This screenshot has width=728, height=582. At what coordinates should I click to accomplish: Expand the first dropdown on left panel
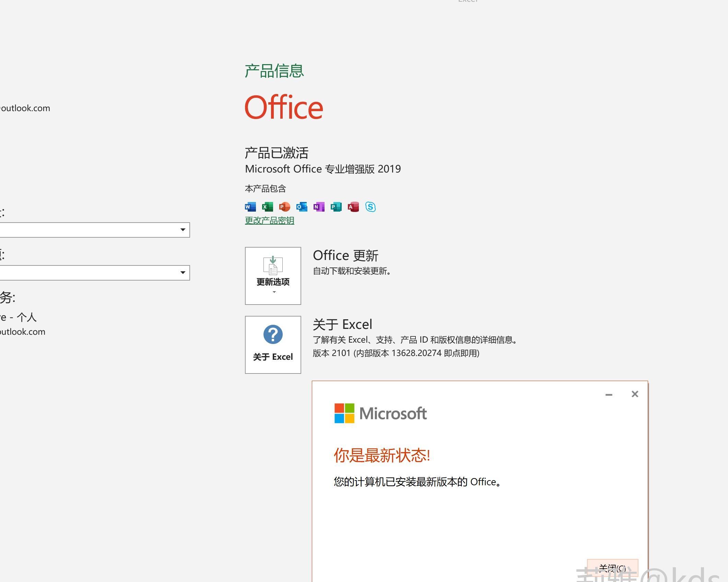183,229
